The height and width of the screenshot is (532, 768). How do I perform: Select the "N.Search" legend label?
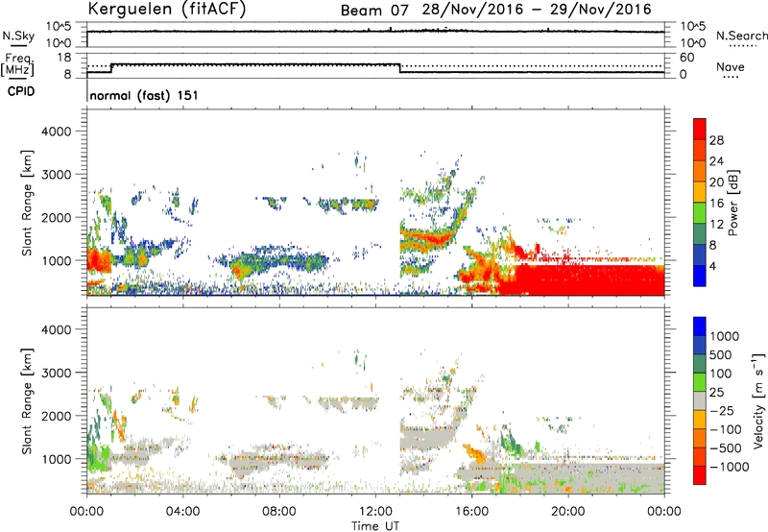(741, 36)
